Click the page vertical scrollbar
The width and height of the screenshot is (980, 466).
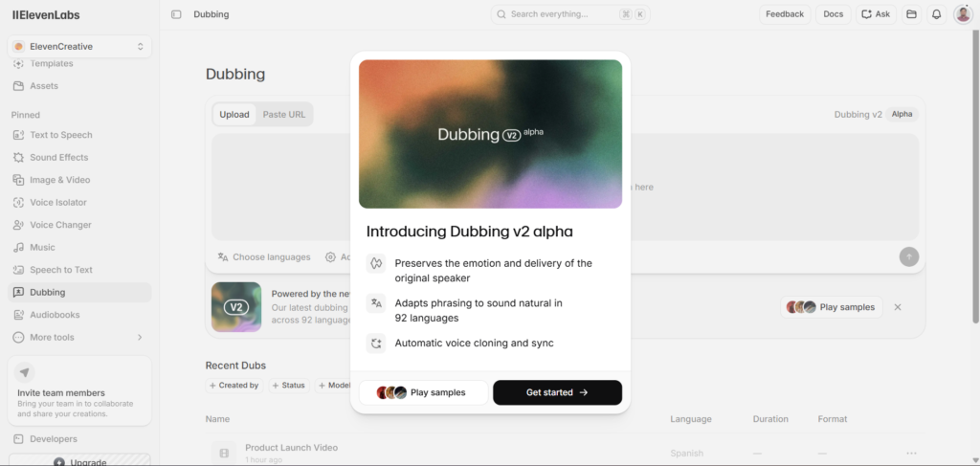click(975, 176)
